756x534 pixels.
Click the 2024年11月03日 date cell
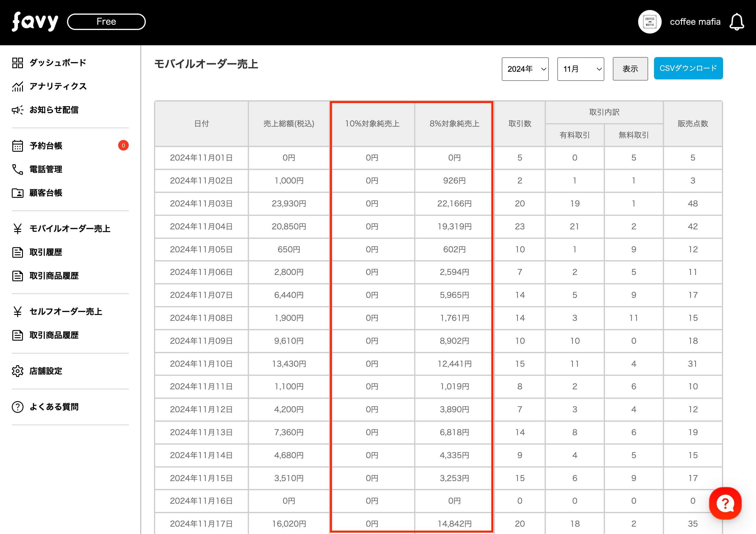[x=201, y=203]
